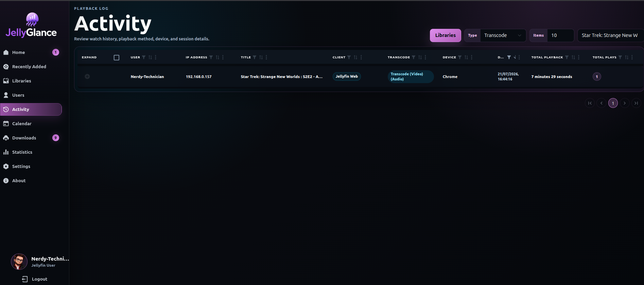Click the total plays count badge 1
Image resolution: width=644 pixels, height=285 pixels.
coord(597,77)
